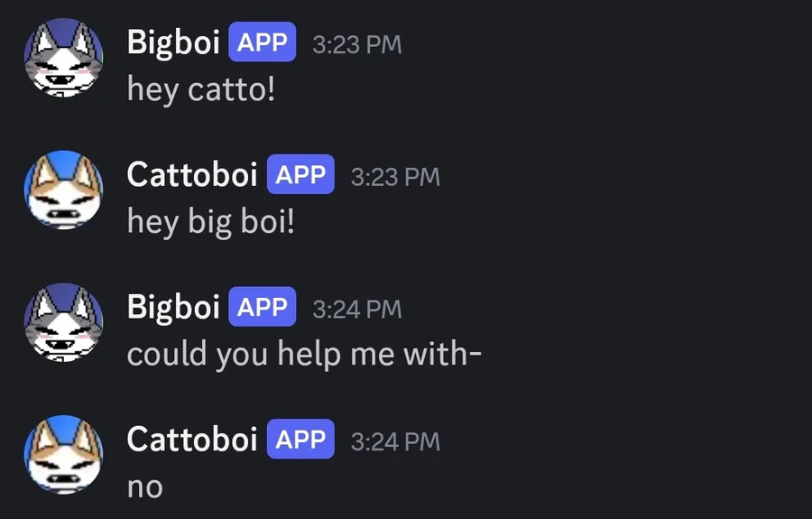The image size is (812, 519).
Task: Click the 3:23 PM timestamp on Cattoboi's message
Action: [395, 177]
